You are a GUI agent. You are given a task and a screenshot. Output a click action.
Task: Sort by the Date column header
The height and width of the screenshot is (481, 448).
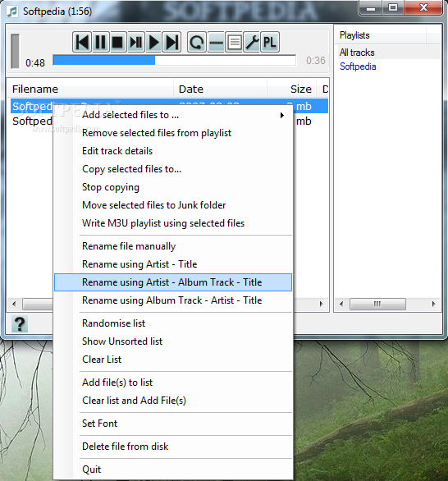click(220, 89)
